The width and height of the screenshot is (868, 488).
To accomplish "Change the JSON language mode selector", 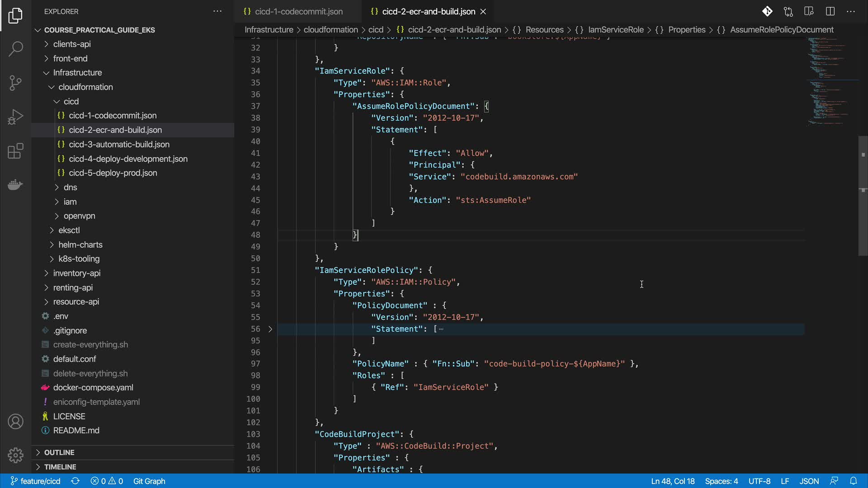I will click(x=809, y=481).
